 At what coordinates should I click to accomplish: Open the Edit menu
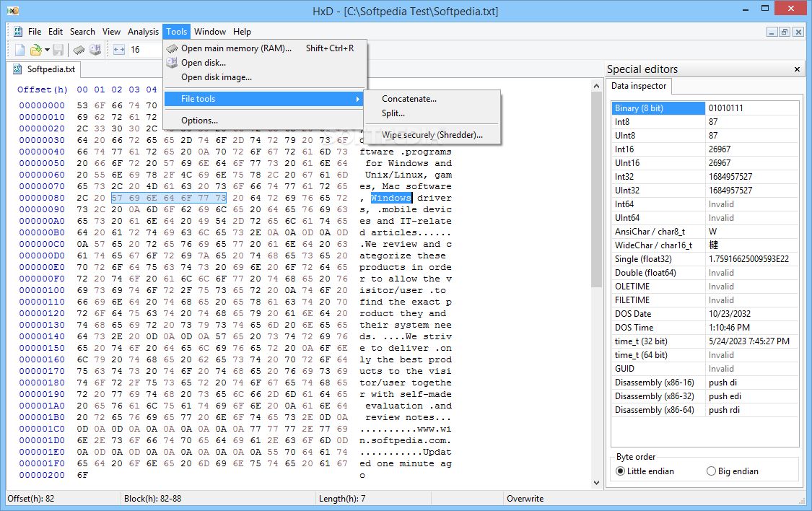pos(56,32)
